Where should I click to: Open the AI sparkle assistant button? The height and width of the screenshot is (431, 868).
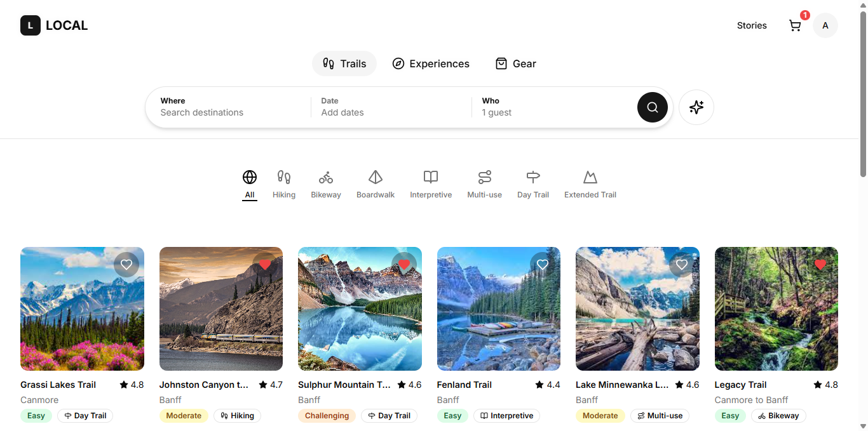tap(696, 107)
